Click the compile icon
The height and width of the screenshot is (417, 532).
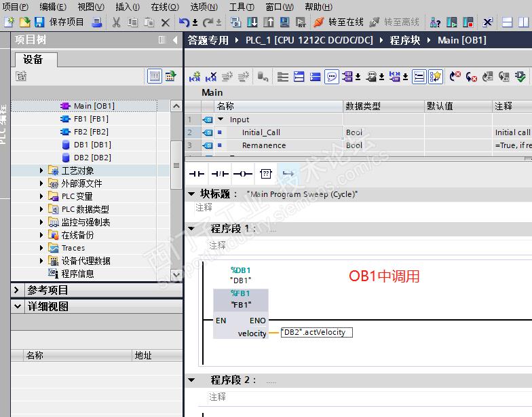[x=235, y=22]
